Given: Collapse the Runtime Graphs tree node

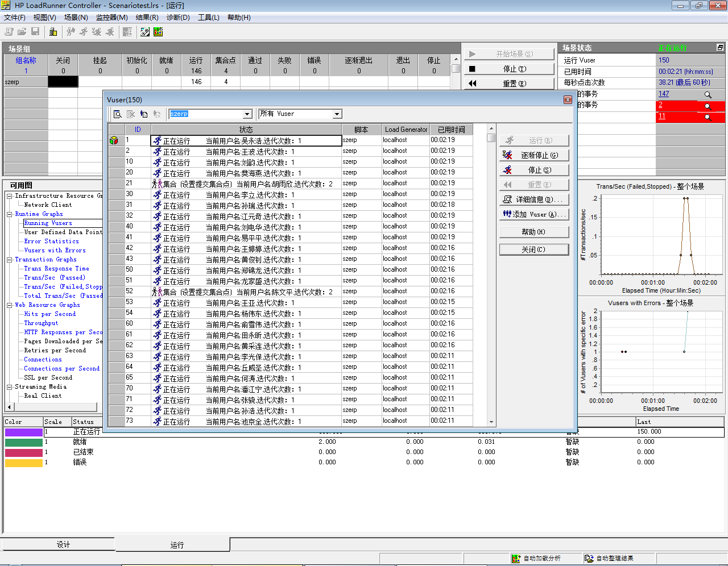Looking at the screenshot, I should tap(10, 214).
